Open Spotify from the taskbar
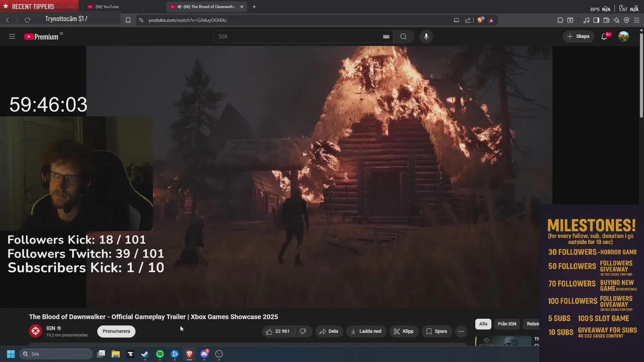 coord(160,354)
